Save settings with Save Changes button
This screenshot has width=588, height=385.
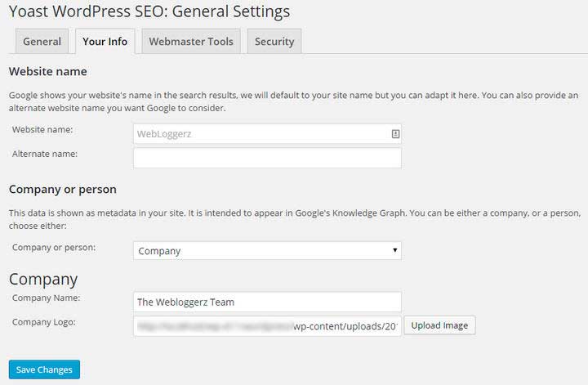(44, 369)
